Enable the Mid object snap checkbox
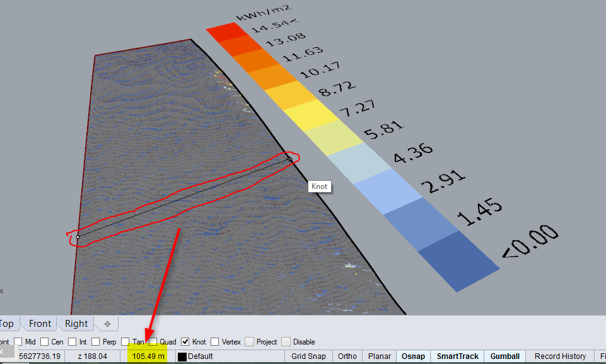The width and height of the screenshot is (606, 364). [x=18, y=341]
